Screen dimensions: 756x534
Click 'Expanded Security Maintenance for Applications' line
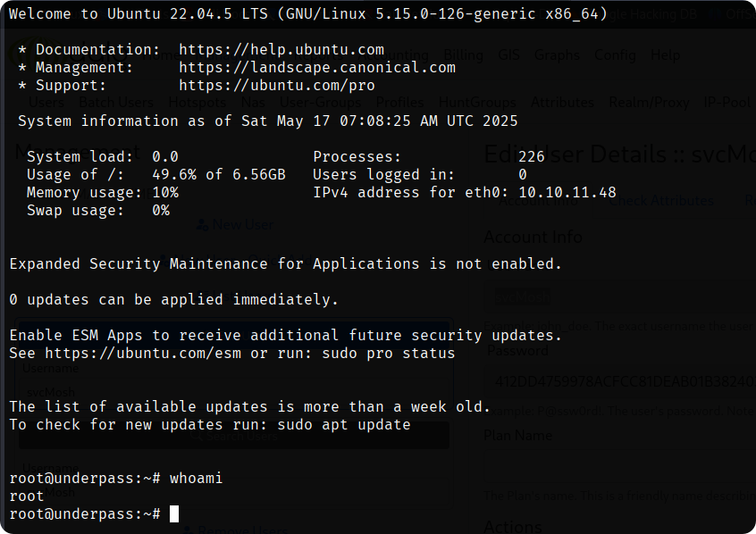[x=285, y=263]
